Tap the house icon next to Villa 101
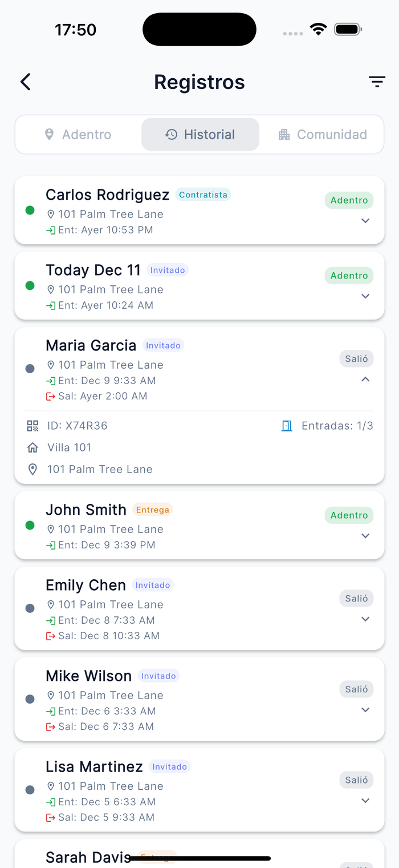This screenshot has width=399, height=868. pyautogui.click(x=32, y=447)
